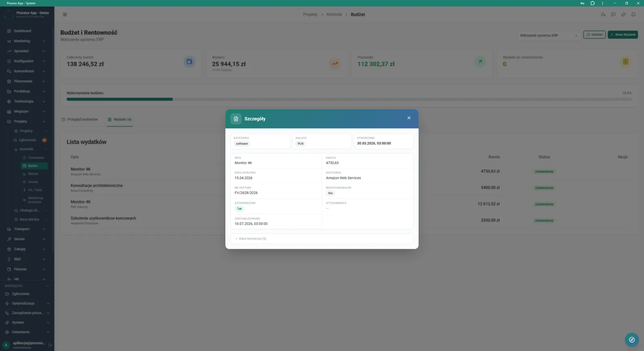Click the Komunikator chat icon
The image size is (644, 351).
tap(9, 71)
